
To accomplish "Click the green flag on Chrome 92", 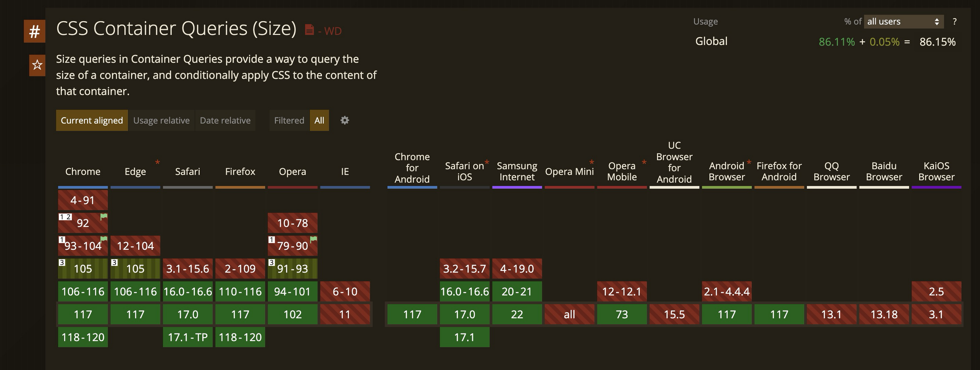I will point(103,217).
